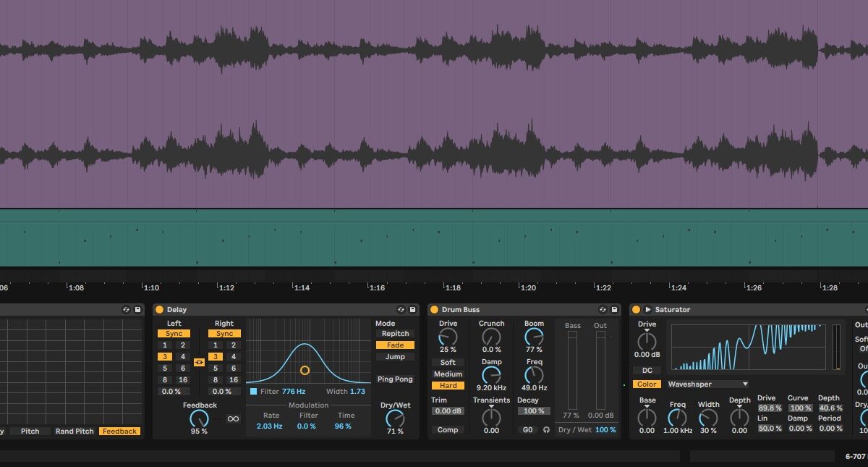Click the Delay save preset disk icon
This screenshot has width=868, height=467.
coord(412,310)
